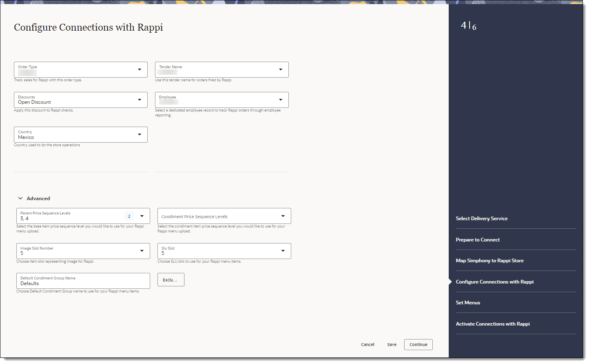Go to Map Simphony to Rappi Store step
This screenshot has height=364, width=589.
[x=490, y=261]
